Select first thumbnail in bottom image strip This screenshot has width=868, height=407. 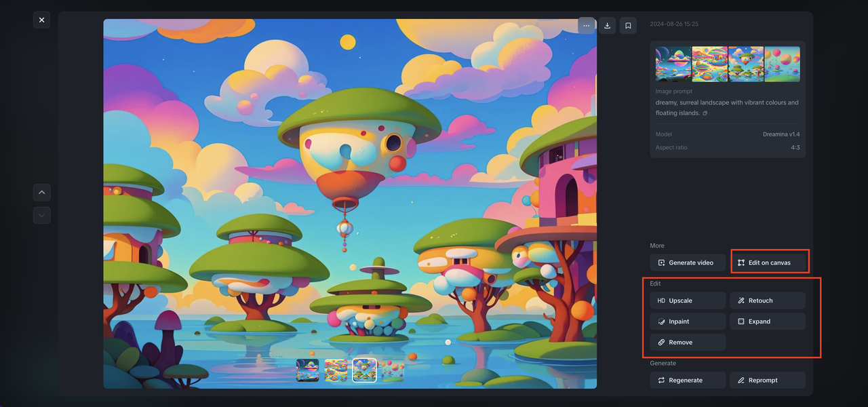coord(308,370)
